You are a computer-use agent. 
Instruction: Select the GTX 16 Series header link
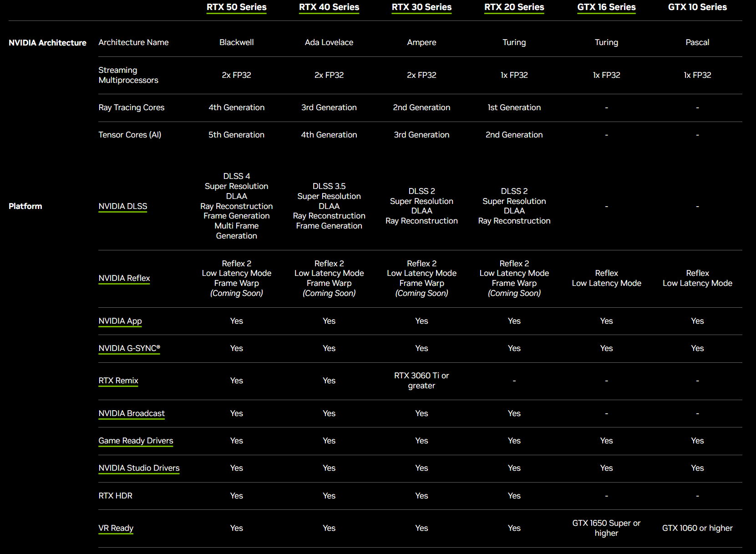click(x=606, y=7)
